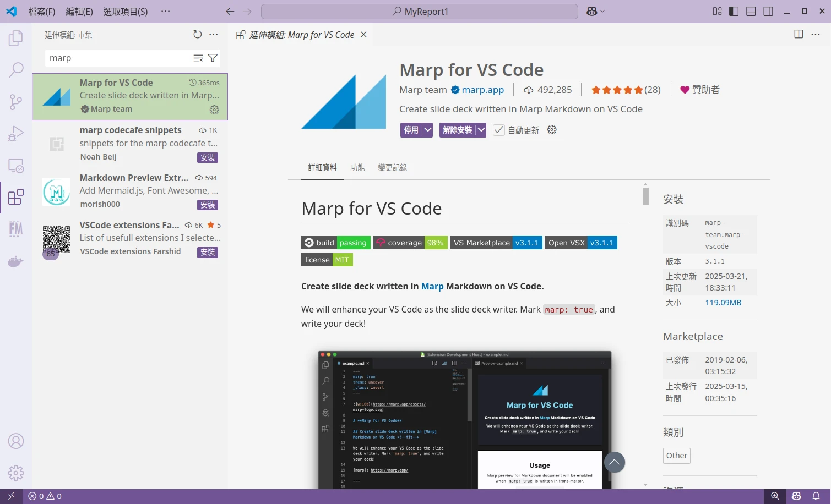This screenshot has height=504, width=831.
Task: Install marp codecafe snippets extension
Action: [x=208, y=158]
